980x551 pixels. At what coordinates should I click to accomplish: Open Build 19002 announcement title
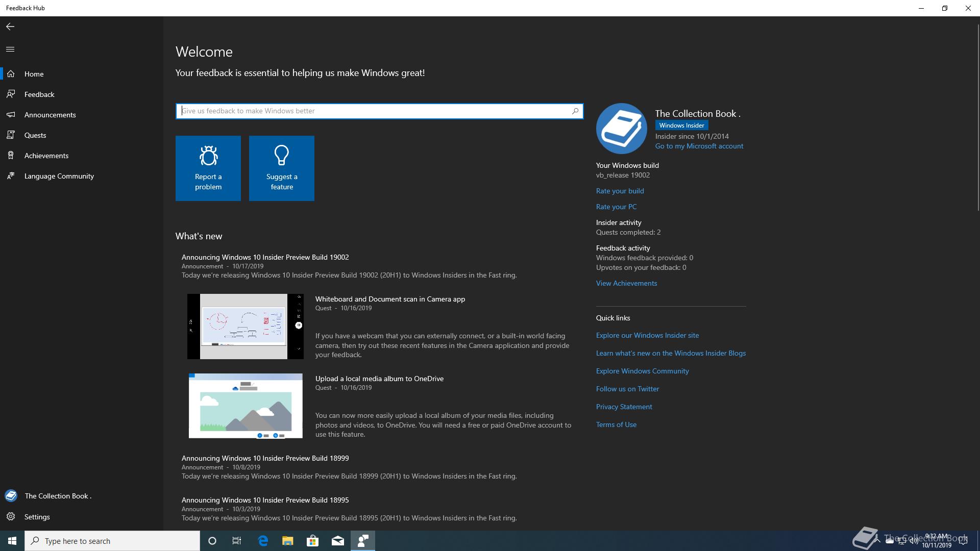click(265, 257)
